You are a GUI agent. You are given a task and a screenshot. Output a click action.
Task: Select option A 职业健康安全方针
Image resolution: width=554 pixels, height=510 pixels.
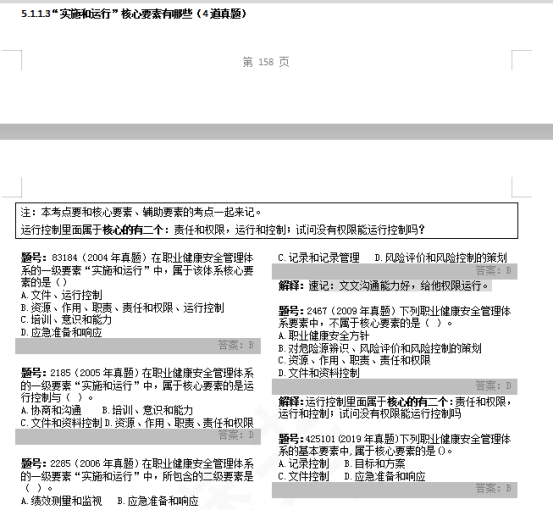pos(324,335)
